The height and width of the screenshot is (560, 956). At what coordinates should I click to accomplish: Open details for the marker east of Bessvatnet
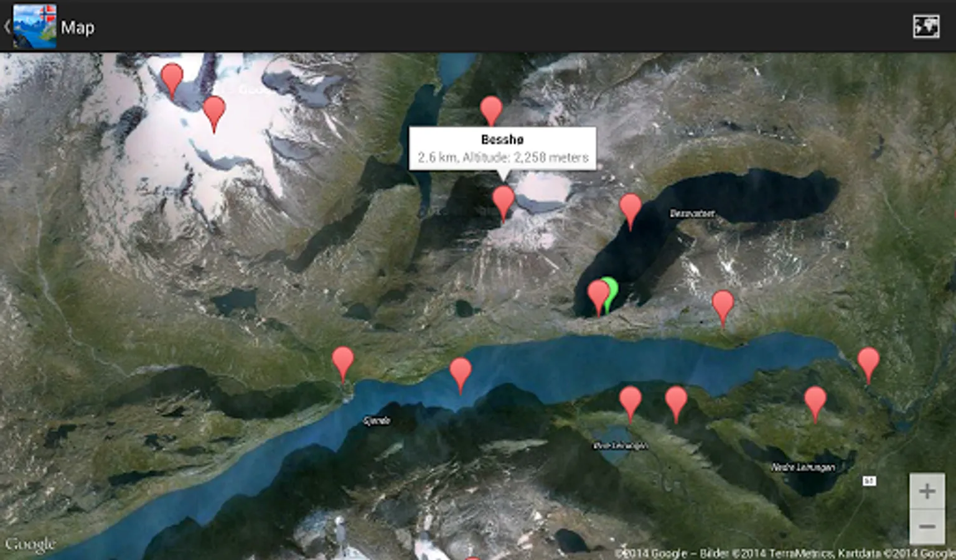click(x=723, y=302)
